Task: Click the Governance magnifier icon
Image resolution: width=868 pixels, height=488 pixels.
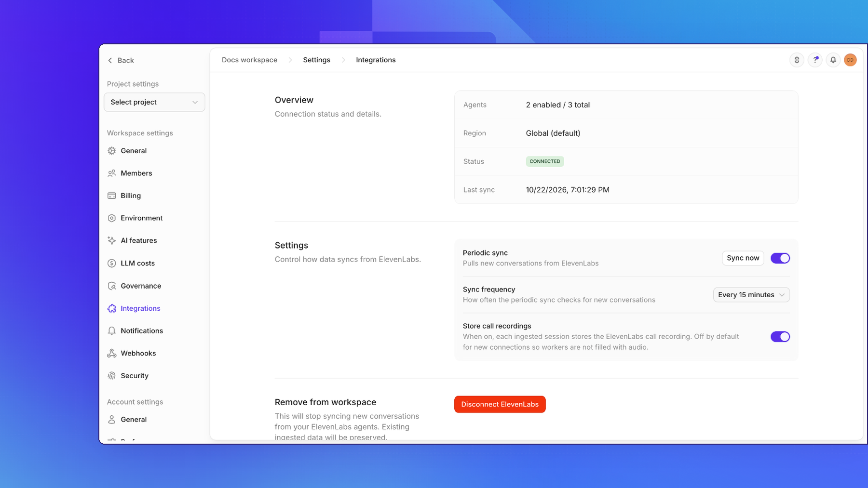Action: pyautogui.click(x=112, y=286)
